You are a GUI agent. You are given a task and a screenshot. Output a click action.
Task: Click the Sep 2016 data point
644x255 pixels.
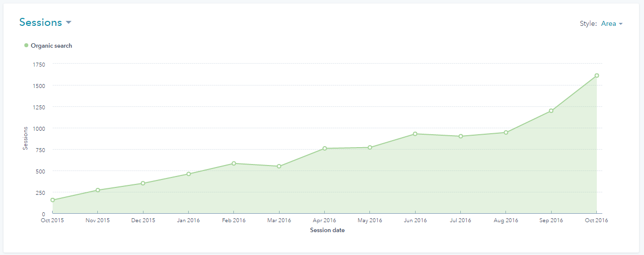(x=551, y=110)
